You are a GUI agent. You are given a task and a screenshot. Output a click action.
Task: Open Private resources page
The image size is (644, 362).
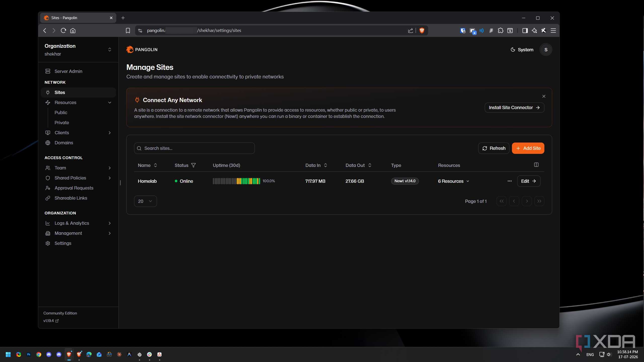(62, 122)
